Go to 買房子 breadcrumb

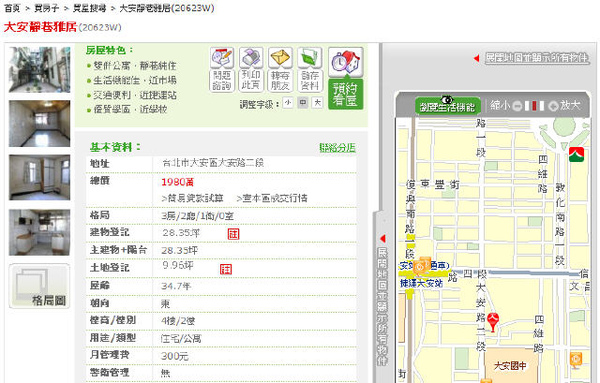tap(46, 8)
